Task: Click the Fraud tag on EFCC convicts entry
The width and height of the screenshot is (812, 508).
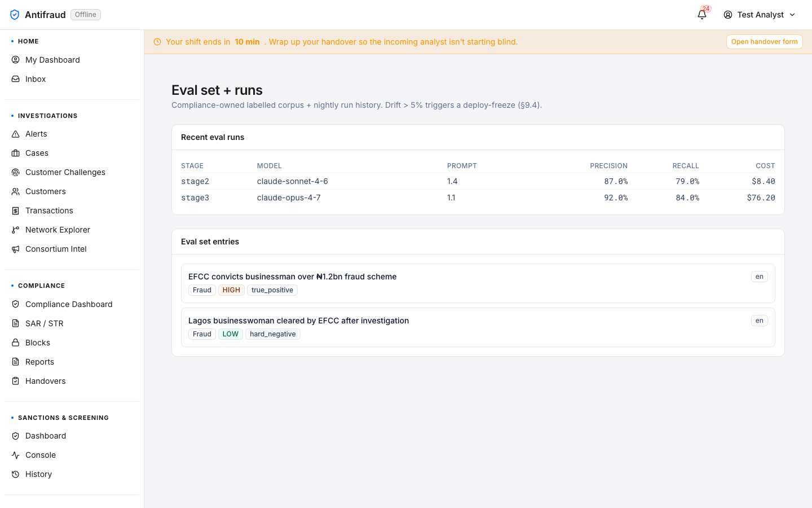Action: (202, 290)
